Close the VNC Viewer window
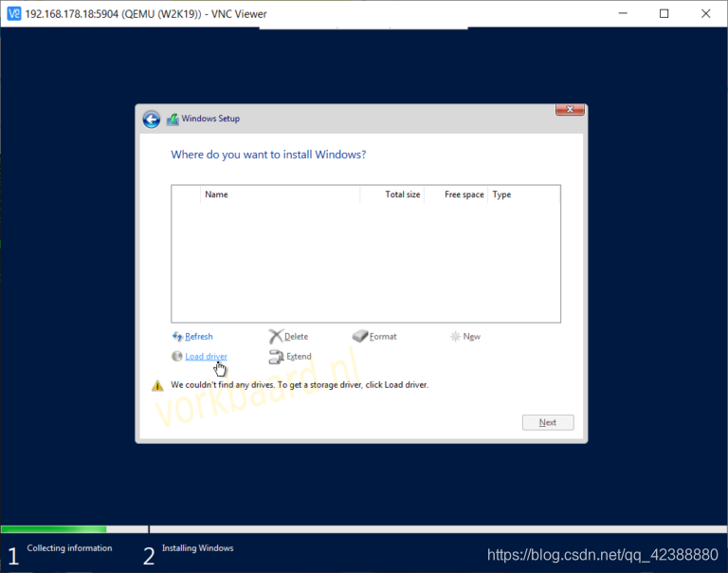The height and width of the screenshot is (573, 728). 705,13
